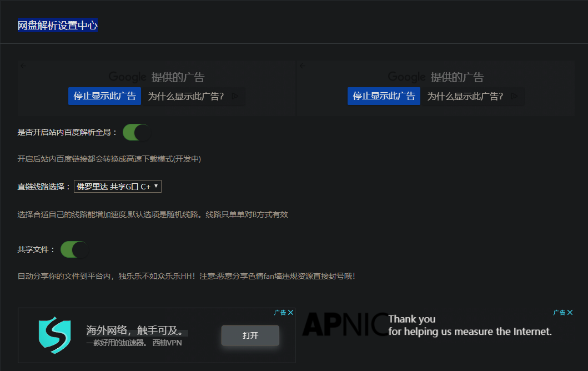588x371 pixels.
Task: Click the text 选择合适自己的线路能增加速度
Action: [x=153, y=214]
